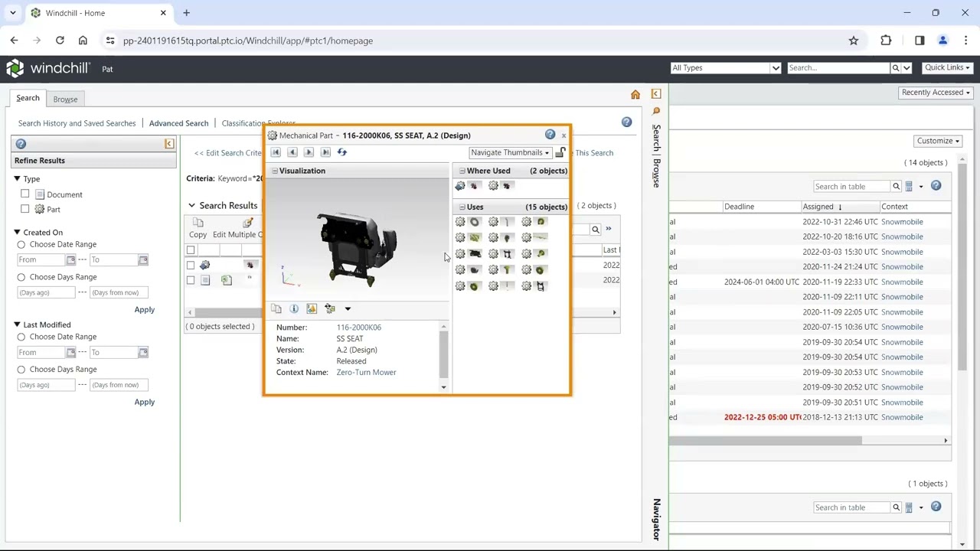Viewport: 980px width, 551px height.
Task: Bookmark this page with star icon
Action: (x=854, y=41)
